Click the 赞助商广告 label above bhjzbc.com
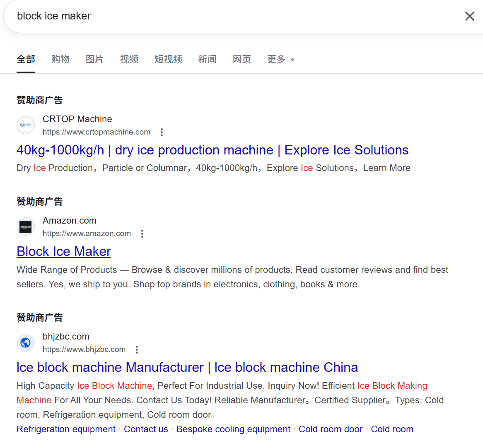This screenshot has width=483, height=448. coord(40,318)
